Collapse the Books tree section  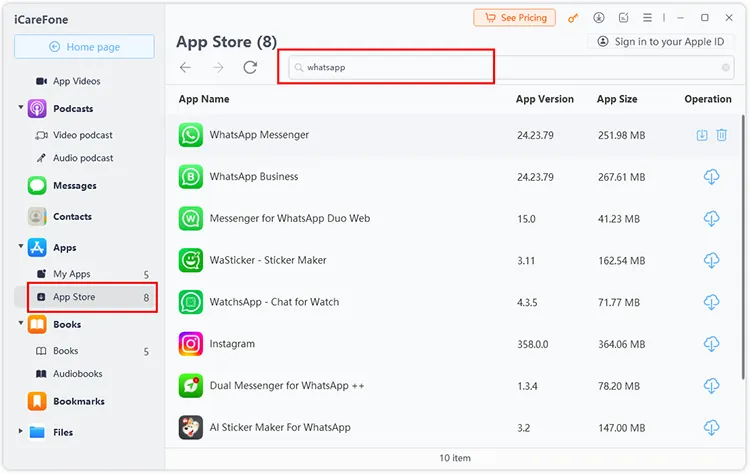click(21, 323)
